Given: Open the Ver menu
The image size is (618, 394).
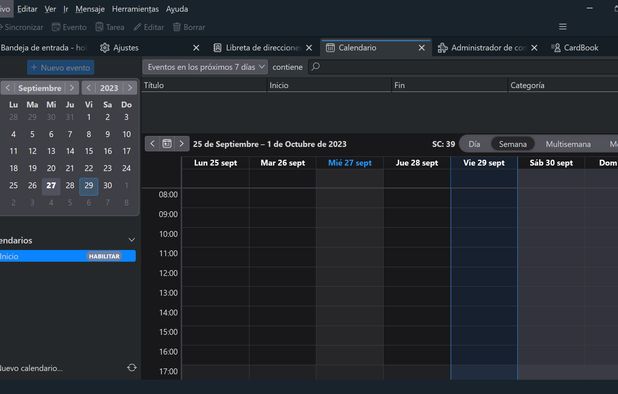Looking at the screenshot, I should [50, 9].
